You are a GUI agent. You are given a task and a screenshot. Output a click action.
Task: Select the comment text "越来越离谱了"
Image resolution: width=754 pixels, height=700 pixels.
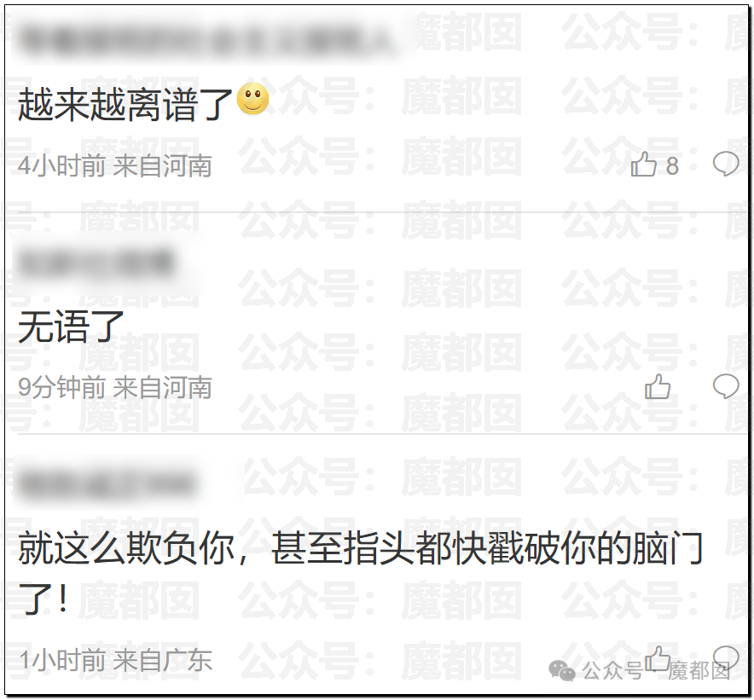tap(125, 104)
